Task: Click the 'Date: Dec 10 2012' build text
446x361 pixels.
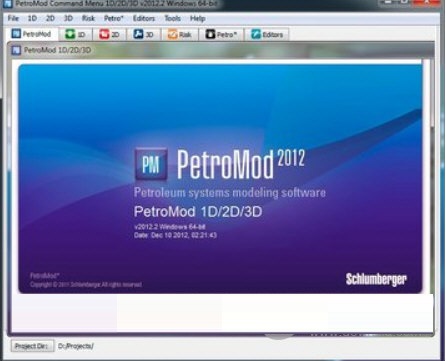Action: [x=175, y=235]
